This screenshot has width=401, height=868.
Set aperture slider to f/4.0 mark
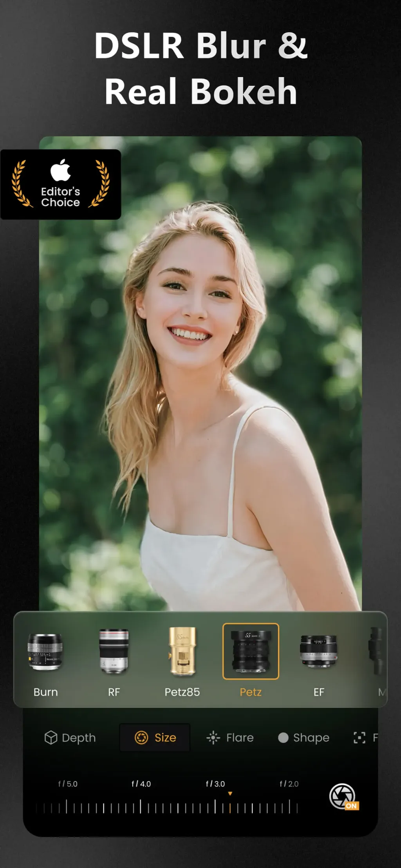pos(141,807)
